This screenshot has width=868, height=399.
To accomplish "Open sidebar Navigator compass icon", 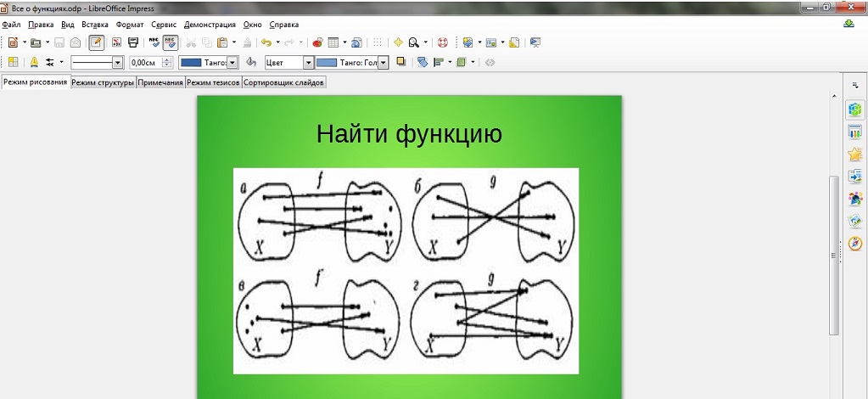I will (x=855, y=244).
